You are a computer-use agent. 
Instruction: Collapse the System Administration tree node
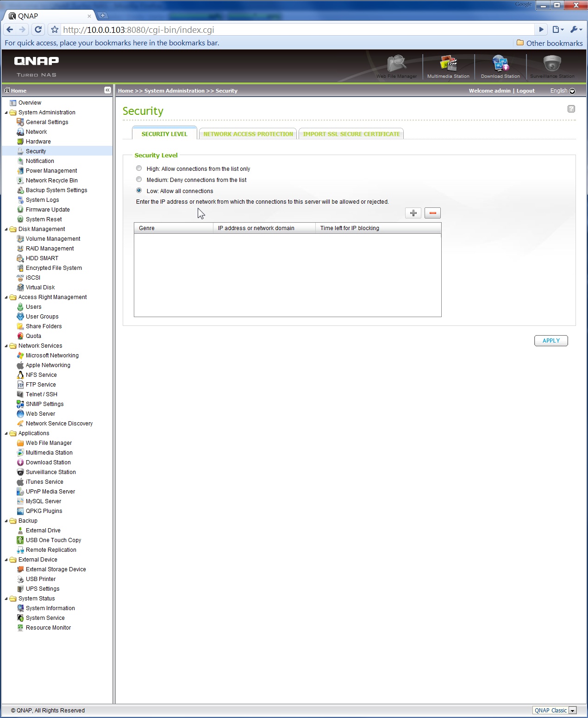[x=6, y=112]
